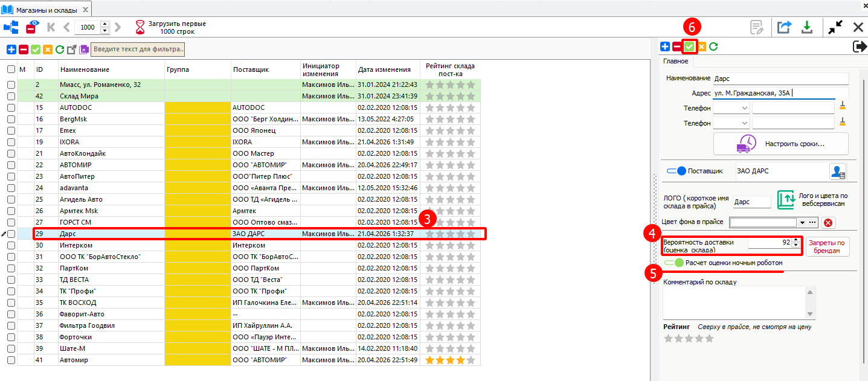Click the green save checkmark in detail panel
Viewport: 868px width, 381px height.
tap(689, 46)
